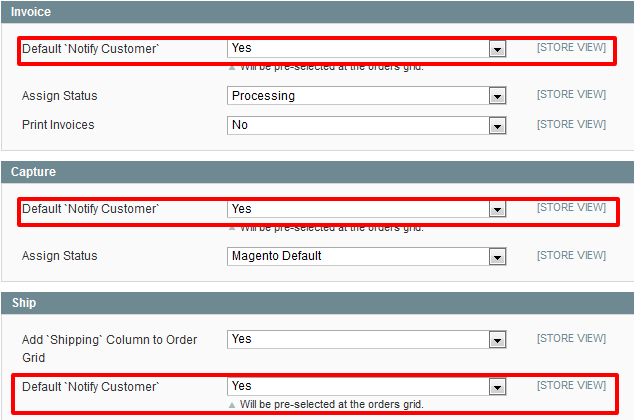Click hint triangle under Ship Notify Customer
Image resolution: width=634 pixels, height=420 pixels.
coord(232,405)
